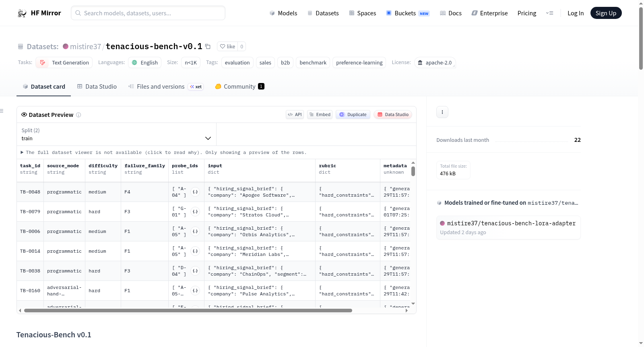This screenshot has height=347, width=644.
Task: Select the TB-0160 task id cell
Action: (x=30, y=291)
